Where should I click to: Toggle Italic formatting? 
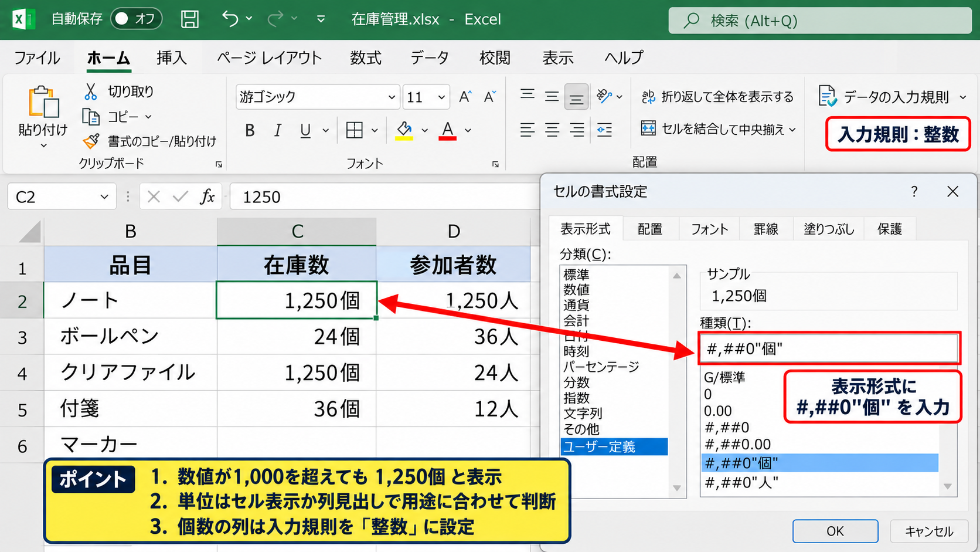coord(278,130)
